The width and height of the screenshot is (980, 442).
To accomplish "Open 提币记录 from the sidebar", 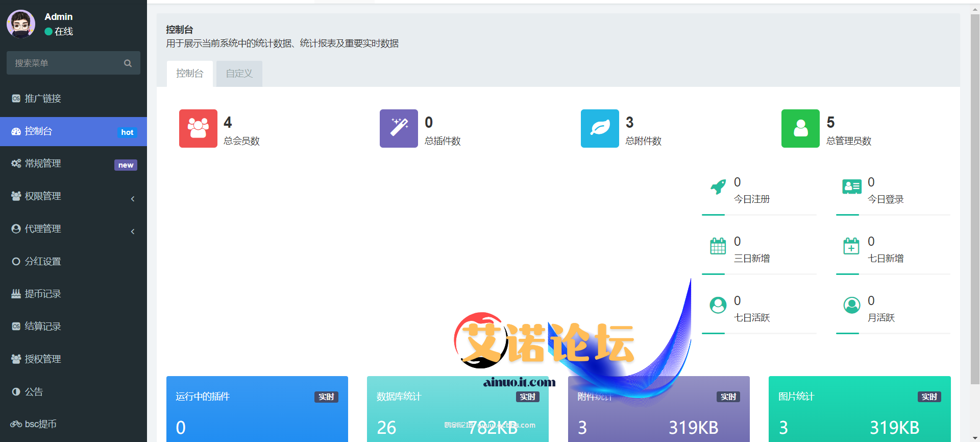I will coord(43,294).
